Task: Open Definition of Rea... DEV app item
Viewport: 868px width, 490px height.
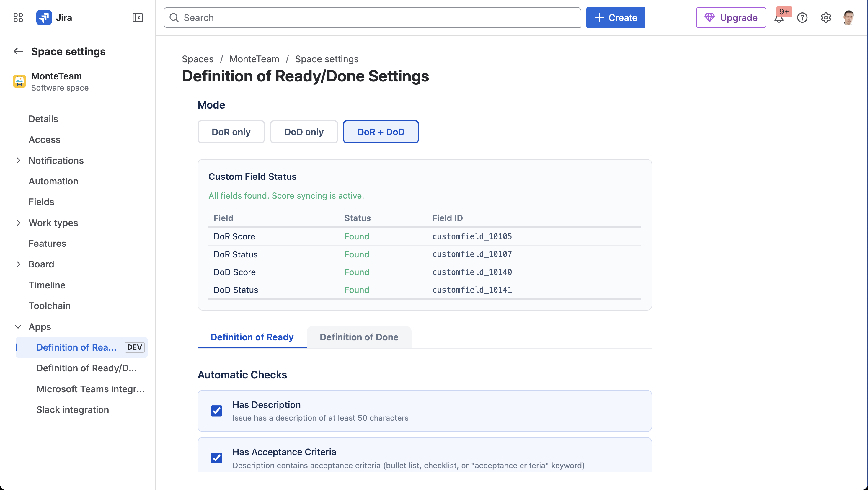Action: (x=81, y=347)
